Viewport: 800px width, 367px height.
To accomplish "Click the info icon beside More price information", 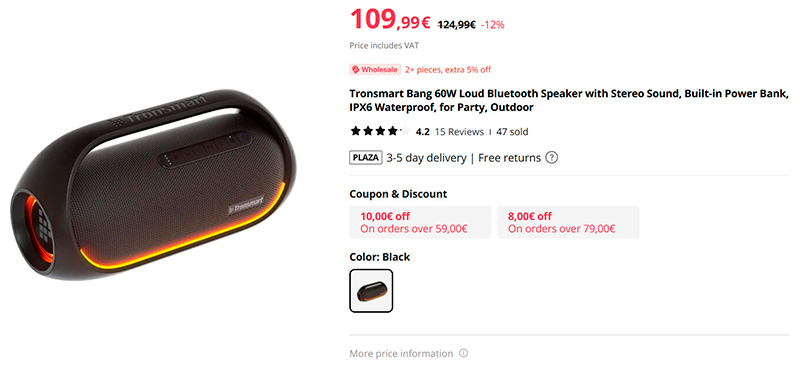I will (463, 353).
